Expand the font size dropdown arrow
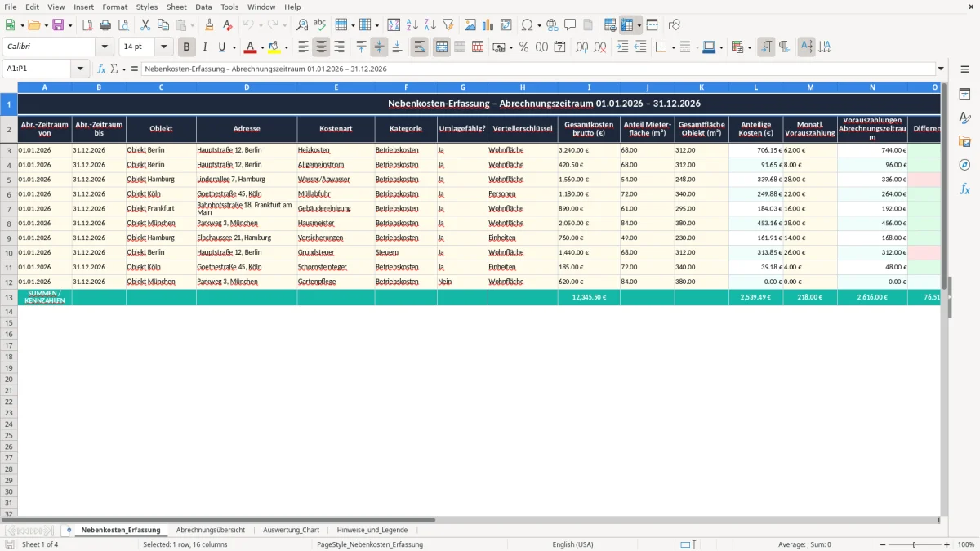The width and height of the screenshot is (980, 551). 163,47
